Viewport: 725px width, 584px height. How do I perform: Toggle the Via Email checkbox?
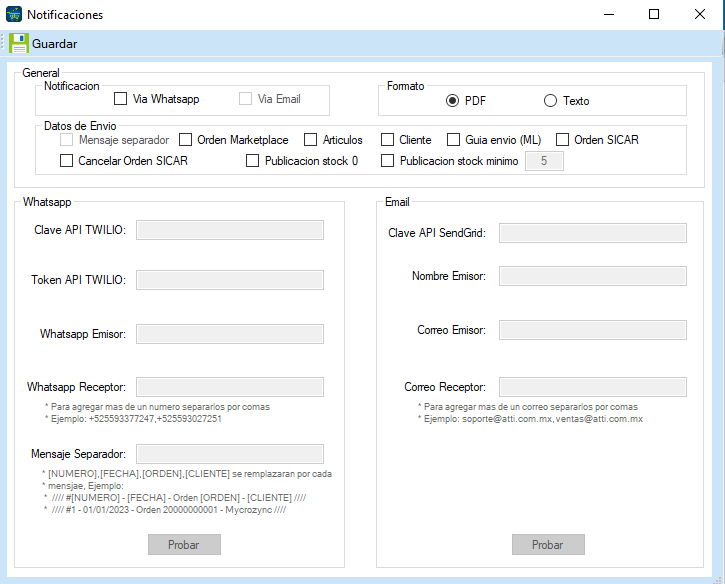tap(245, 99)
